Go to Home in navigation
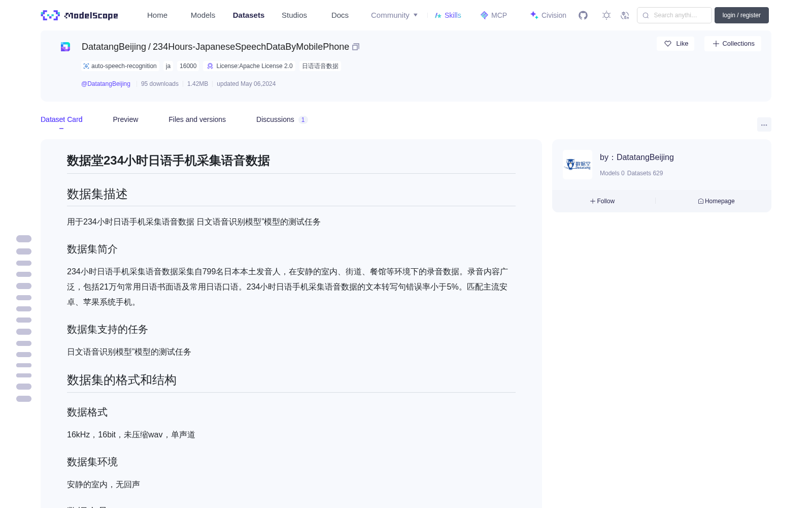Viewport: 812px width, 508px height. [157, 15]
